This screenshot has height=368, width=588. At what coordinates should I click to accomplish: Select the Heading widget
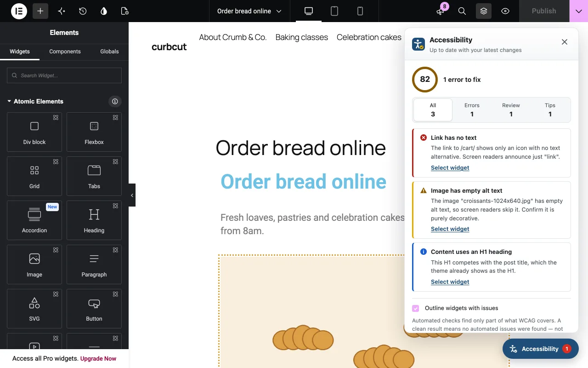pos(94,220)
